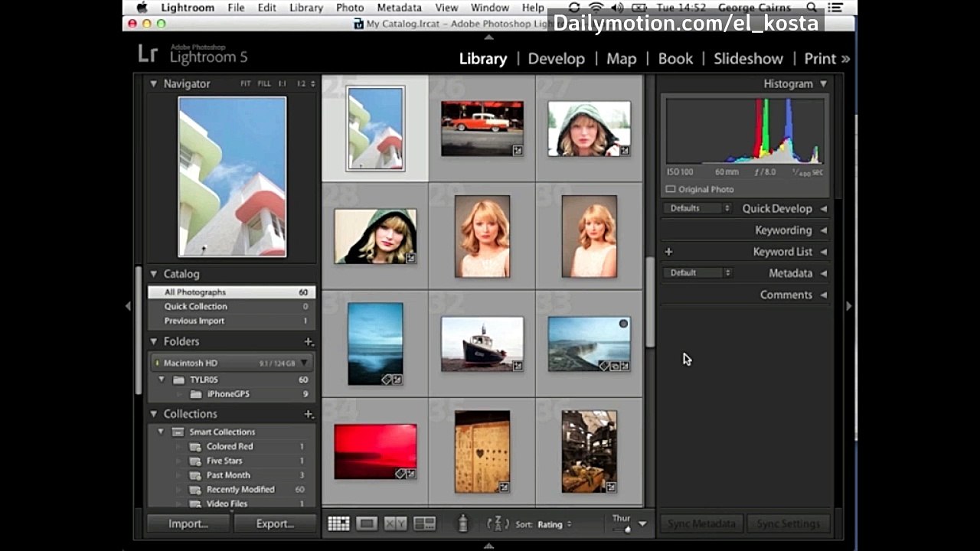Collapse the Smart Collections set
Screen dimensions: 980x551
pyautogui.click(x=161, y=432)
